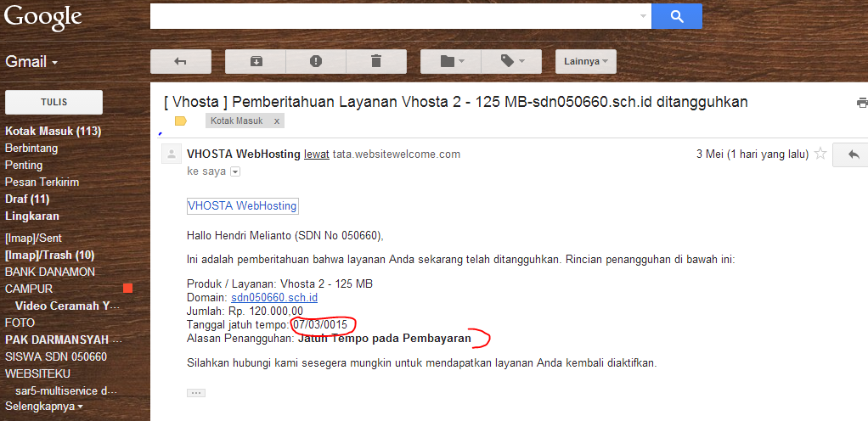Reply using the arrow button beside star
The image size is (868, 421).
(853, 154)
